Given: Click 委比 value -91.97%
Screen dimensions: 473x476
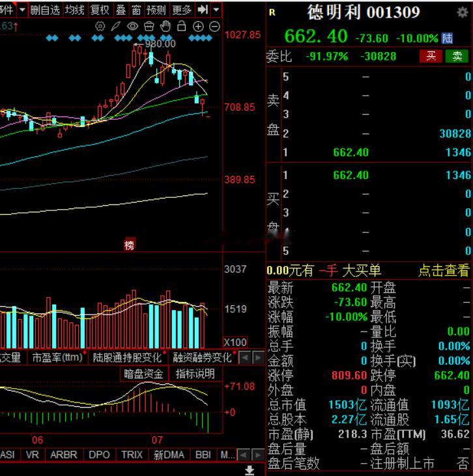Looking at the screenshot, I should 326,57.
